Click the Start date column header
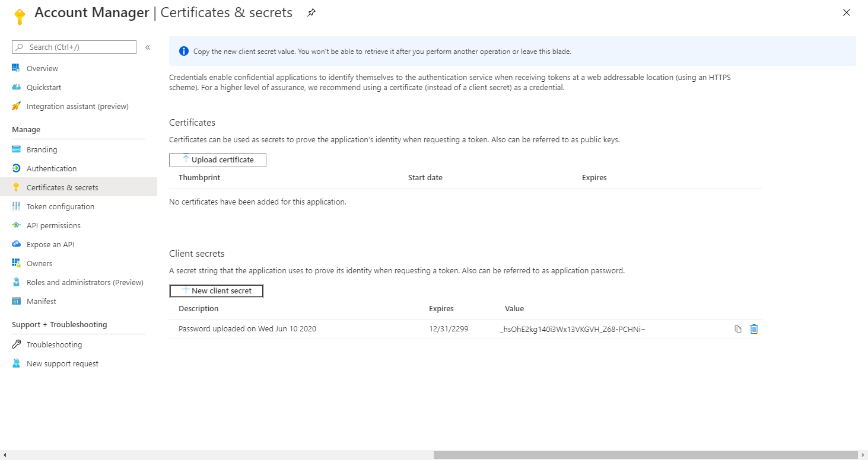Viewport: 868px width, 460px height. pyautogui.click(x=425, y=177)
